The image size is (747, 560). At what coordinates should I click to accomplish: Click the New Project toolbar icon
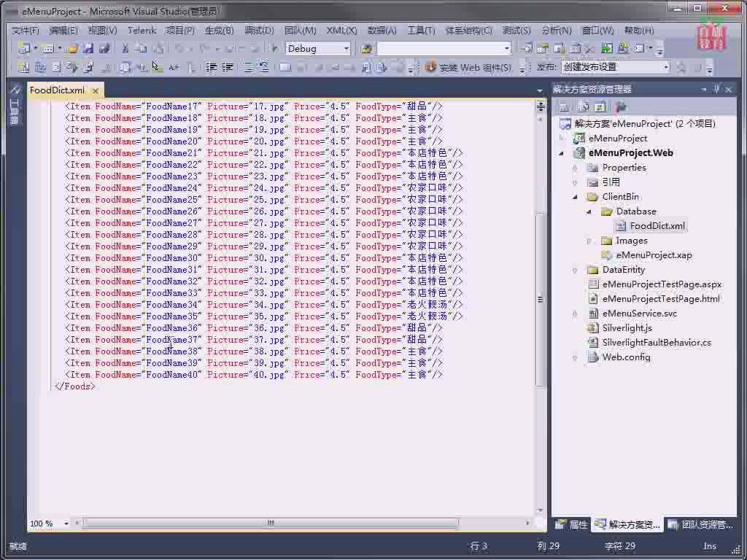pyautogui.click(x=23, y=49)
